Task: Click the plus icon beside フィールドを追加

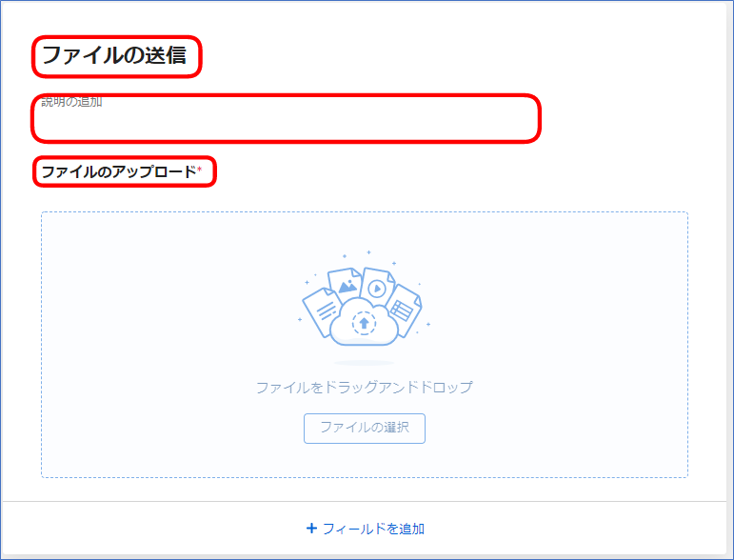Action: pyautogui.click(x=311, y=529)
